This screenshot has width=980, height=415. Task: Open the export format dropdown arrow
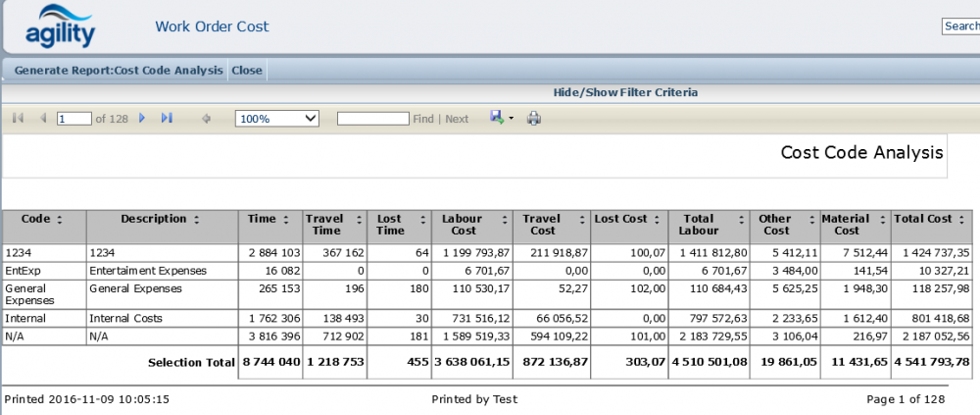[x=511, y=119]
